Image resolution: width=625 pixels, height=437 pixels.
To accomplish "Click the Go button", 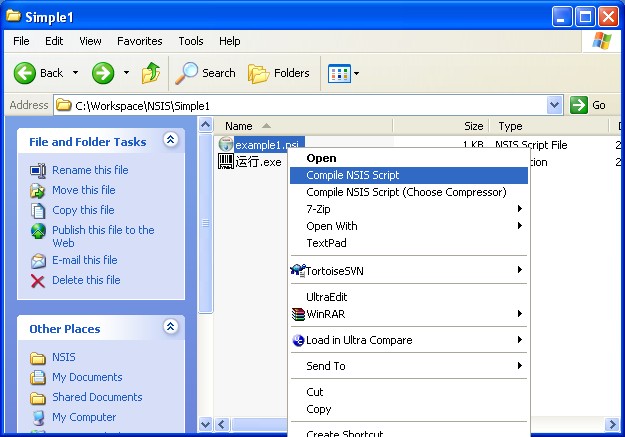I will (x=589, y=105).
